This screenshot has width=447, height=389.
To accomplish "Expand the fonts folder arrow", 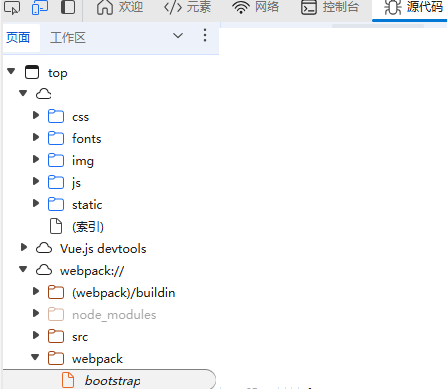I will pos(36,137).
